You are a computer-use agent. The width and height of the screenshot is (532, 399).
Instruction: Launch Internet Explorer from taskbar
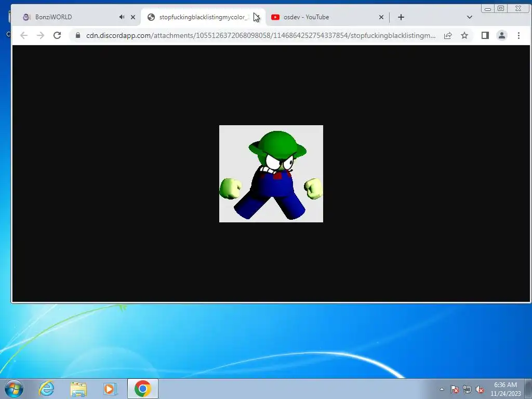46,389
